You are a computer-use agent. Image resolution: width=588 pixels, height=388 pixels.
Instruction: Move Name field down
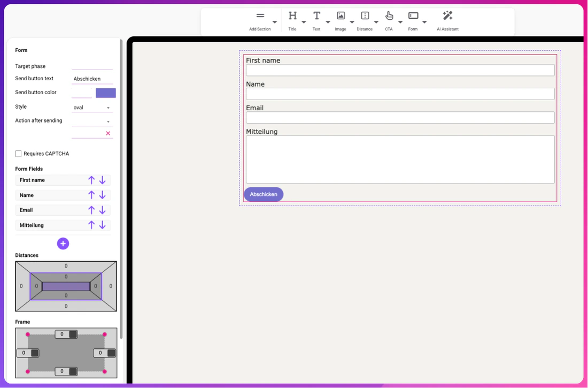(x=103, y=195)
